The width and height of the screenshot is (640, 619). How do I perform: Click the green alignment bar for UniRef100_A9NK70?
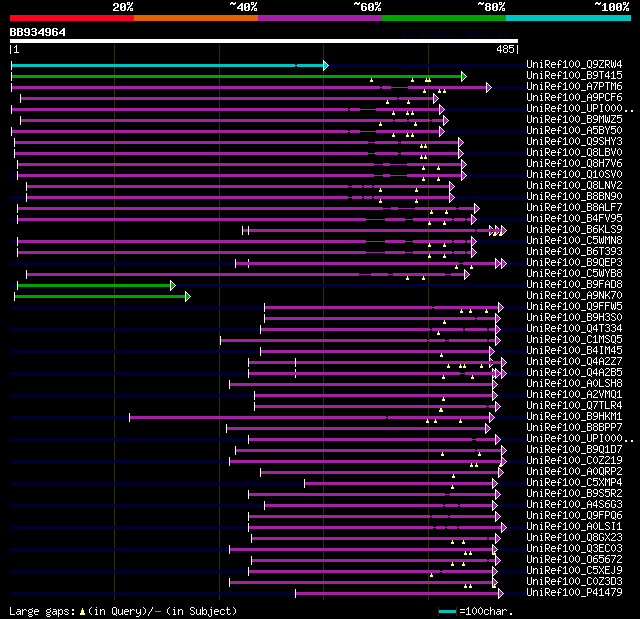coord(100,297)
